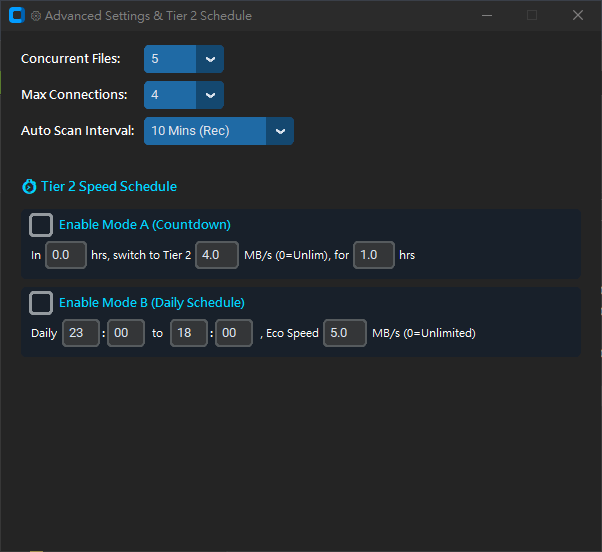Click the Auto Scan Interval label
This screenshot has height=552, width=602.
point(78,131)
